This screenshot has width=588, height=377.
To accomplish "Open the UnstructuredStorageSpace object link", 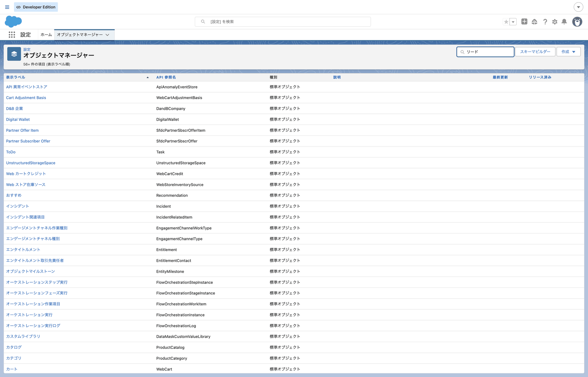I will (x=31, y=163).
